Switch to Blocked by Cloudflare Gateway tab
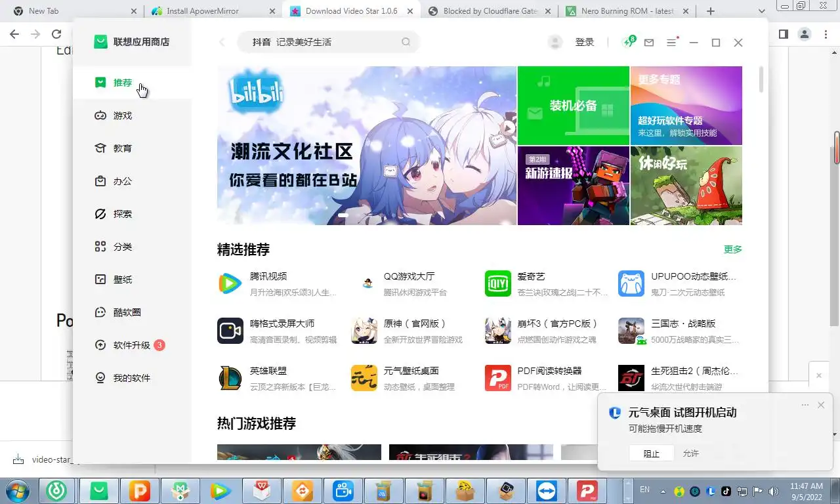The width and height of the screenshot is (840, 504). click(489, 11)
